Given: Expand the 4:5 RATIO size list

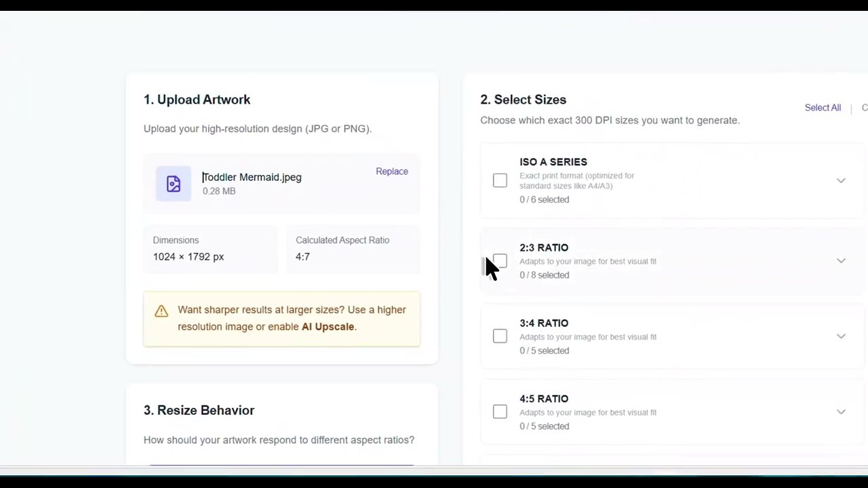Looking at the screenshot, I should (841, 412).
